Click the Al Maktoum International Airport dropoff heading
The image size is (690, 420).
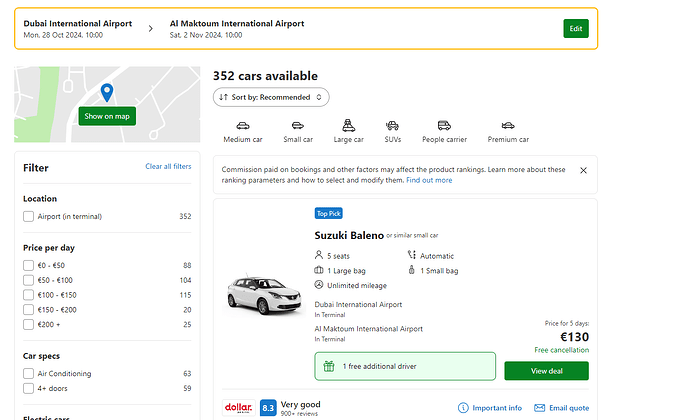point(237,24)
